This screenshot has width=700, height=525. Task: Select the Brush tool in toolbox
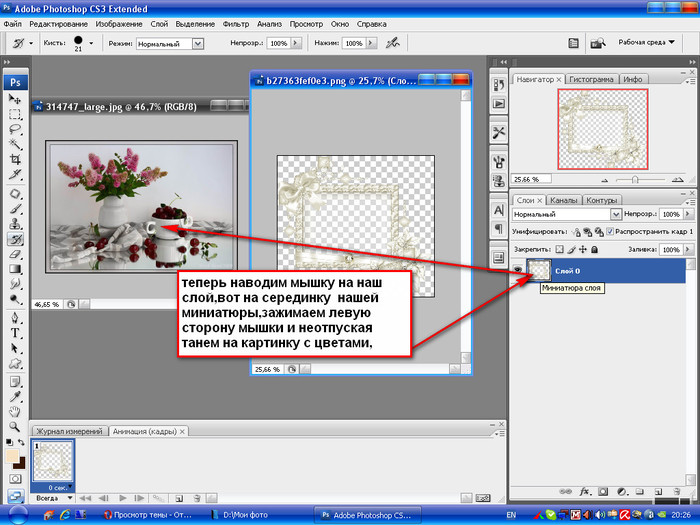click(x=15, y=209)
